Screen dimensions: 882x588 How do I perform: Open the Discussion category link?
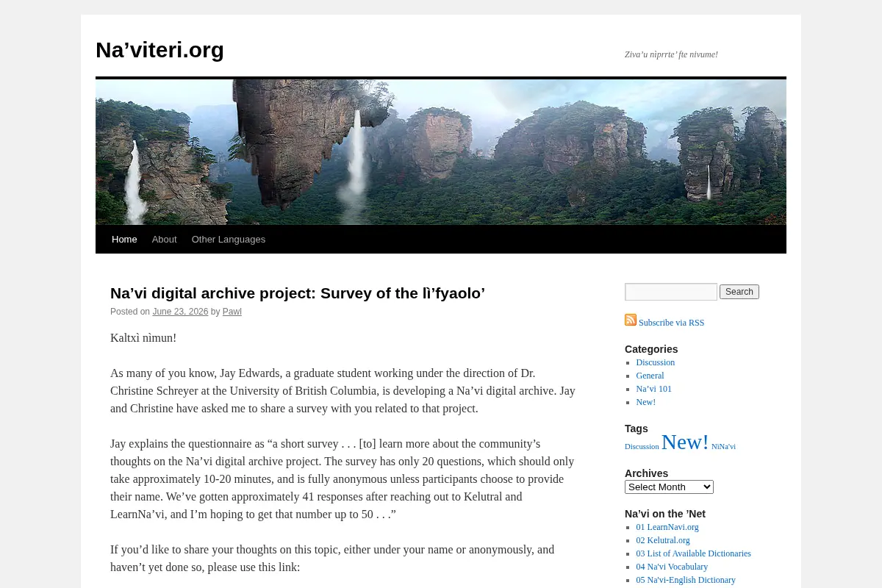(x=655, y=362)
